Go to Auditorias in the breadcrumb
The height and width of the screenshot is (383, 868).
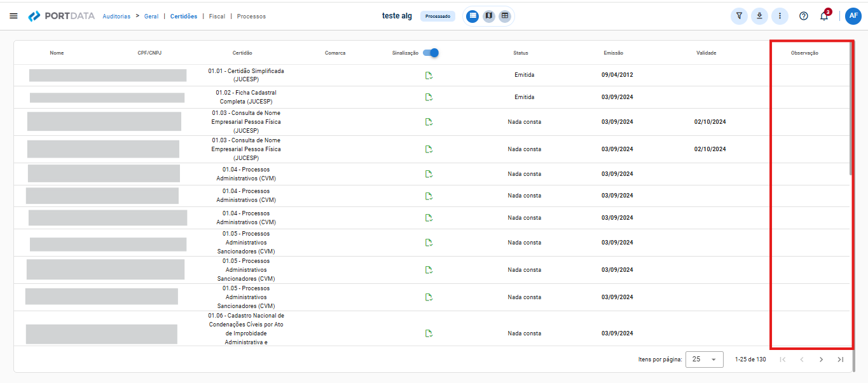pyautogui.click(x=116, y=17)
